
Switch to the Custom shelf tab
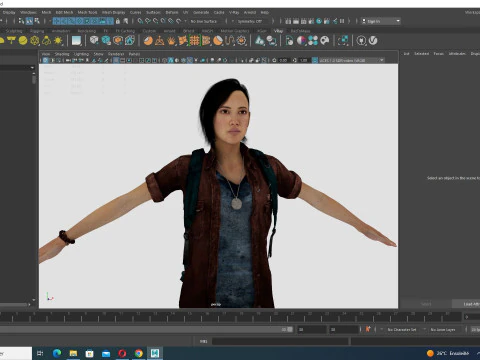tap(149, 31)
